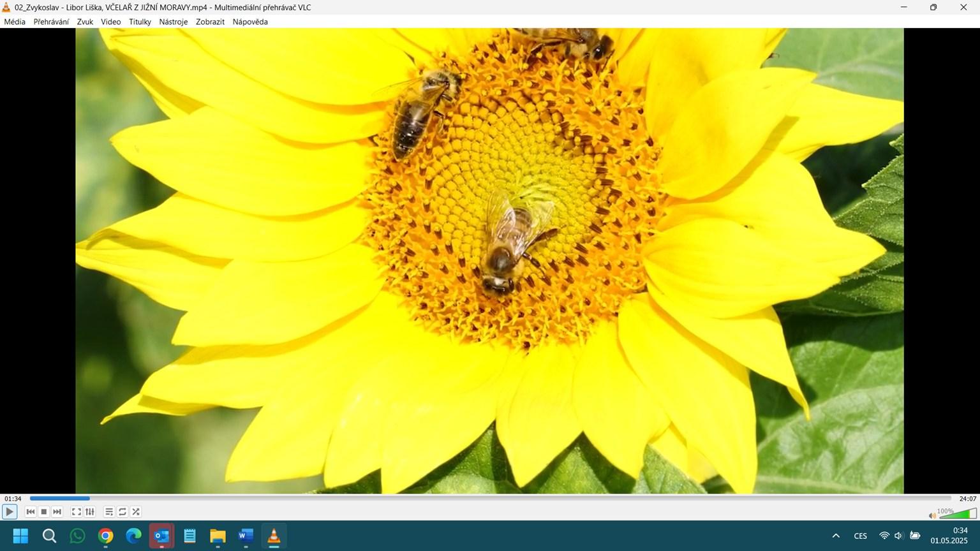This screenshot has width=980, height=551.
Task: Open the clock and date 01.05.2025
Action: point(949,536)
